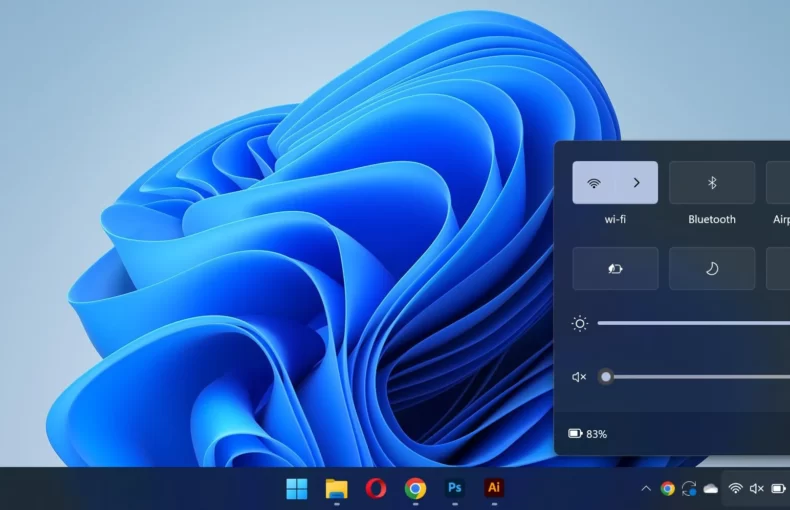This screenshot has width=790, height=510.
Task: Adjust the brightness slider
Action: (694, 323)
